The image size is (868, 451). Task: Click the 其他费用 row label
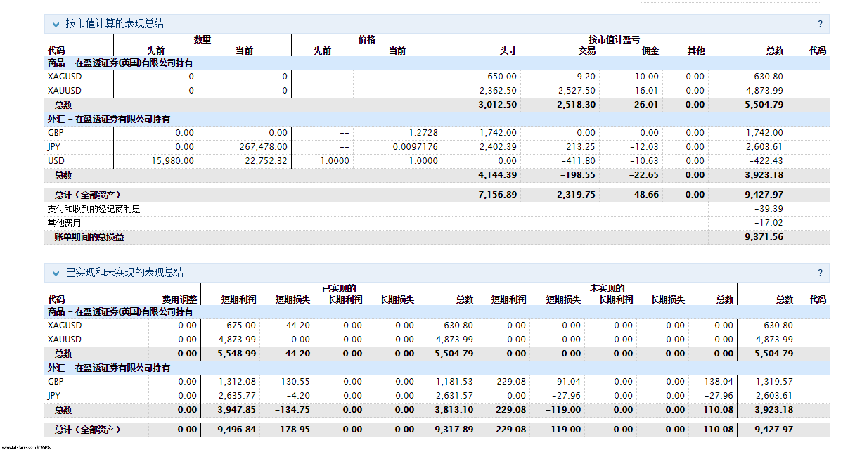pyautogui.click(x=64, y=223)
